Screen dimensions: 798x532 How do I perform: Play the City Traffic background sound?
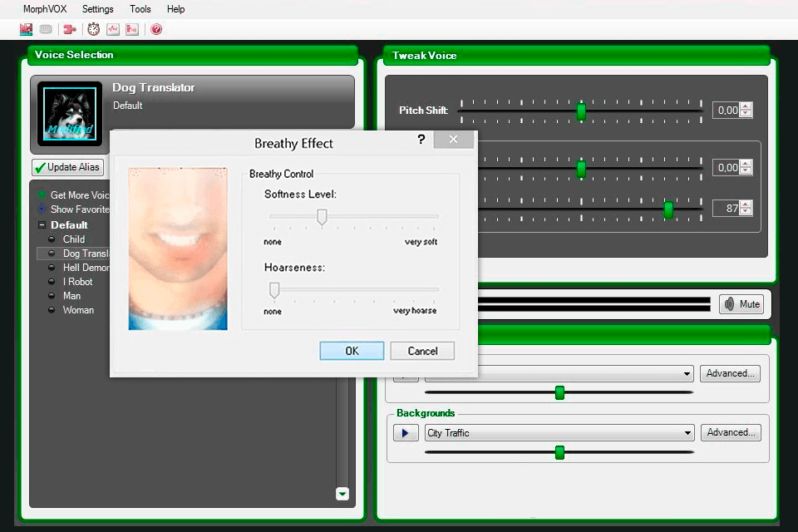pos(406,433)
